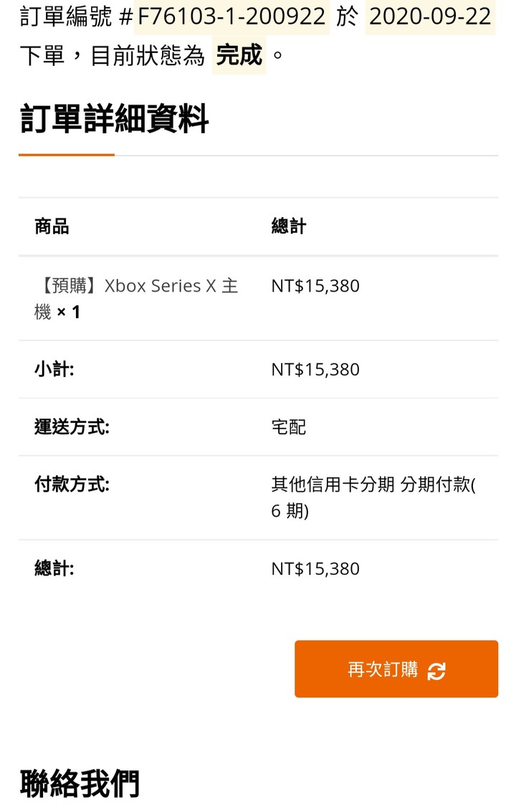The width and height of the screenshot is (516, 812).
Task: Click the 聯絡我們 contact heading
Action: pyautogui.click(x=80, y=783)
